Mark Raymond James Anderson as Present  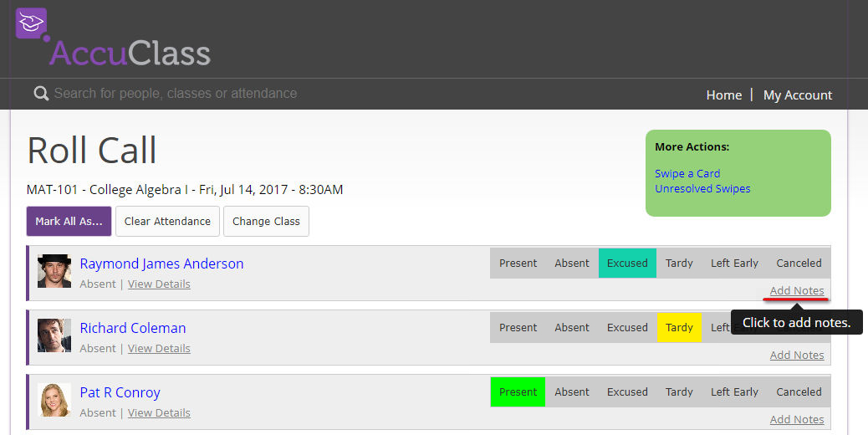pos(518,264)
